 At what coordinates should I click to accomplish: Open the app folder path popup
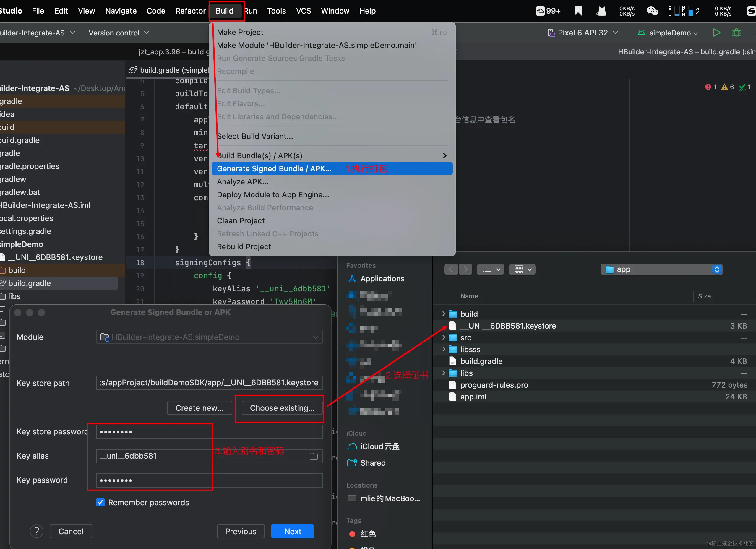pyautogui.click(x=661, y=269)
